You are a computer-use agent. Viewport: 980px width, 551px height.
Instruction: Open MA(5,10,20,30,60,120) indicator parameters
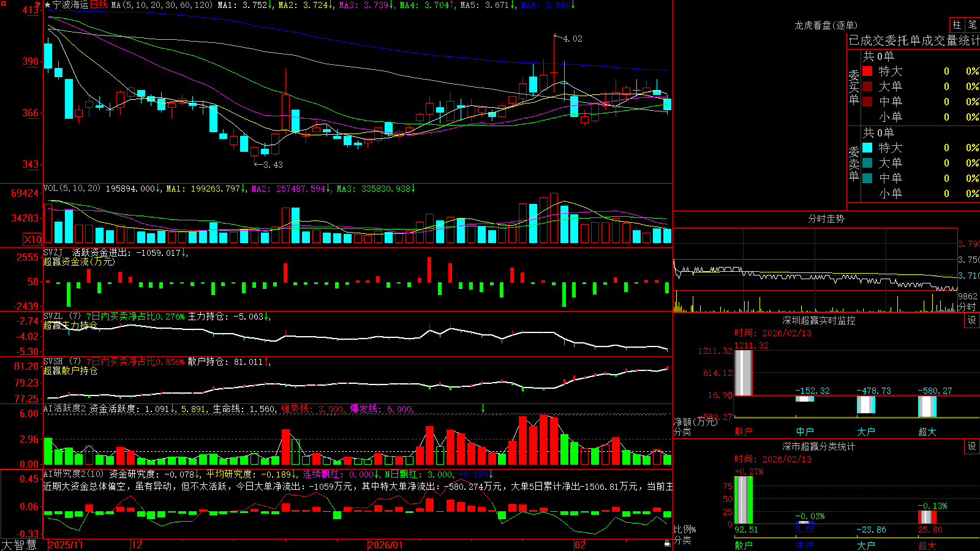(162, 5)
